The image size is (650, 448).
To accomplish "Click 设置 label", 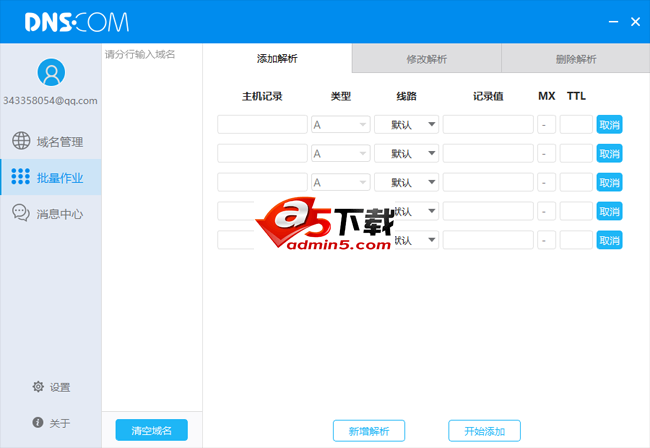I will tap(60, 387).
